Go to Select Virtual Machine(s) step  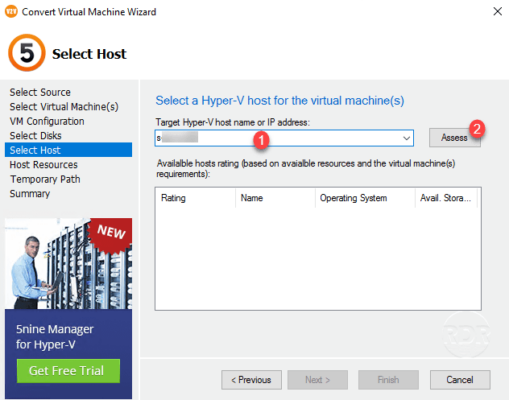tap(64, 107)
